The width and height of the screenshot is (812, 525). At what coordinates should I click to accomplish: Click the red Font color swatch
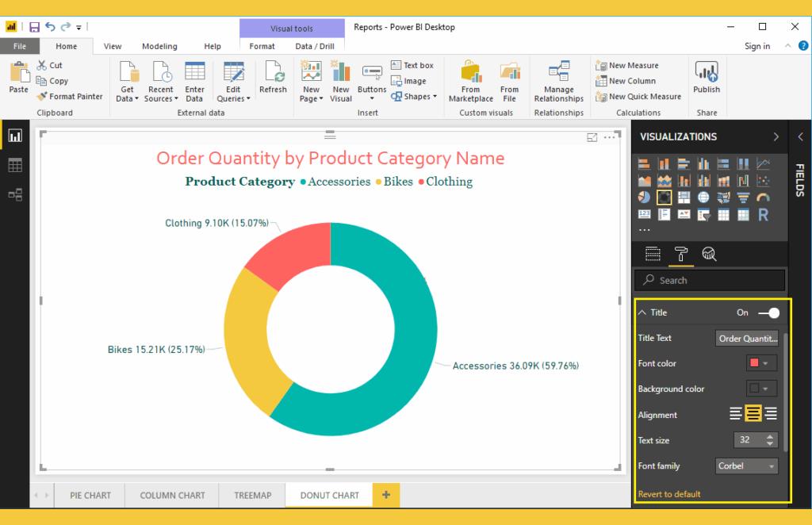(x=754, y=363)
